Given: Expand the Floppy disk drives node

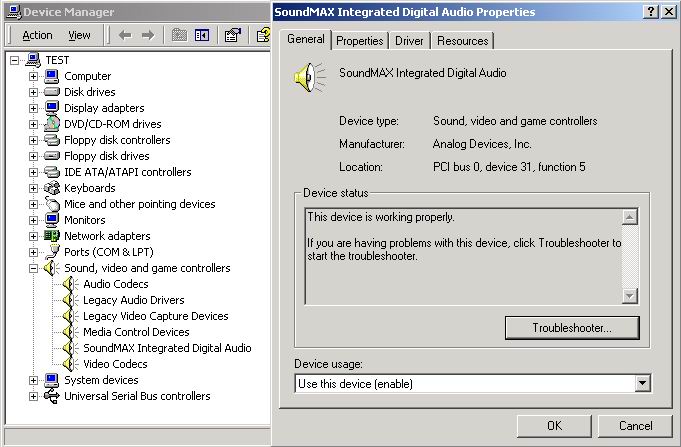Looking at the screenshot, I should click(x=33, y=156).
